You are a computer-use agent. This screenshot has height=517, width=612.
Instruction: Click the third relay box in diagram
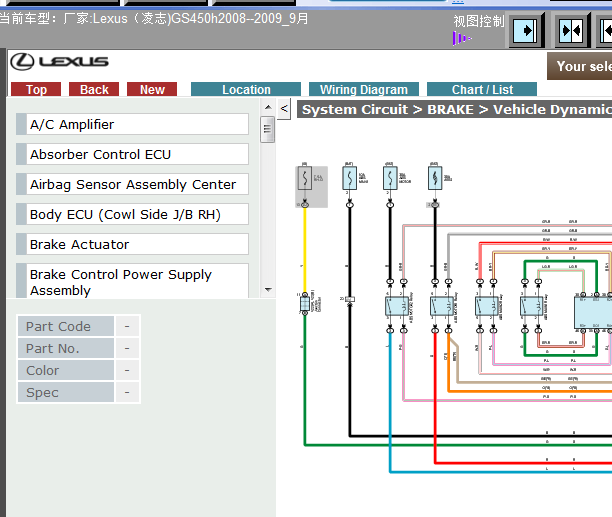[487, 306]
